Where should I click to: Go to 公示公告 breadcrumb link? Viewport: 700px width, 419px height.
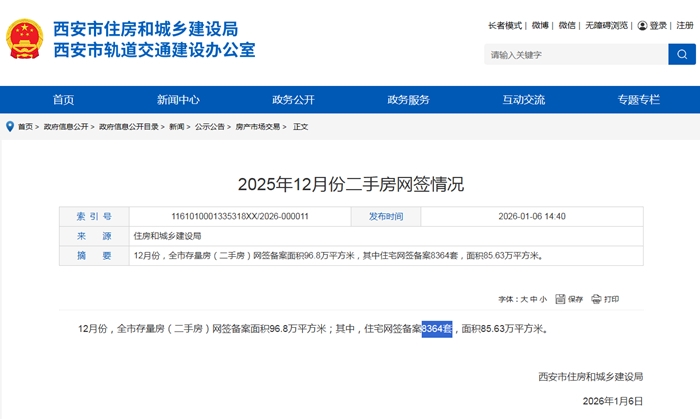click(x=210, y=127)
